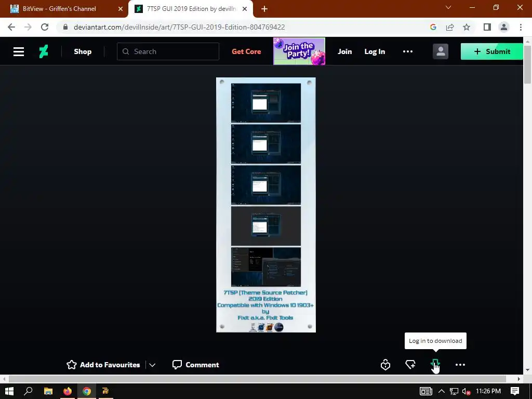The height and width of the screenshot is (399, 532).
Task: Add to collection with tag-plus icon
Action: (410, 365)
